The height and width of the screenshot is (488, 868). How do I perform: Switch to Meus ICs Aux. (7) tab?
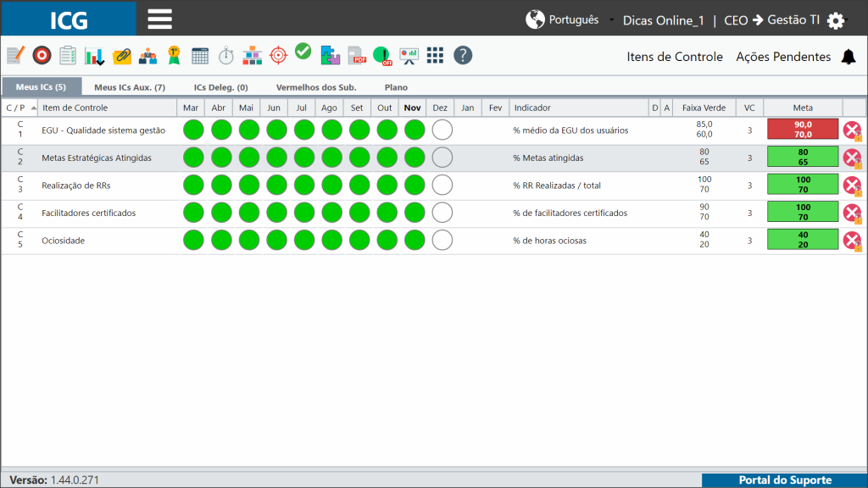[130, 87]
